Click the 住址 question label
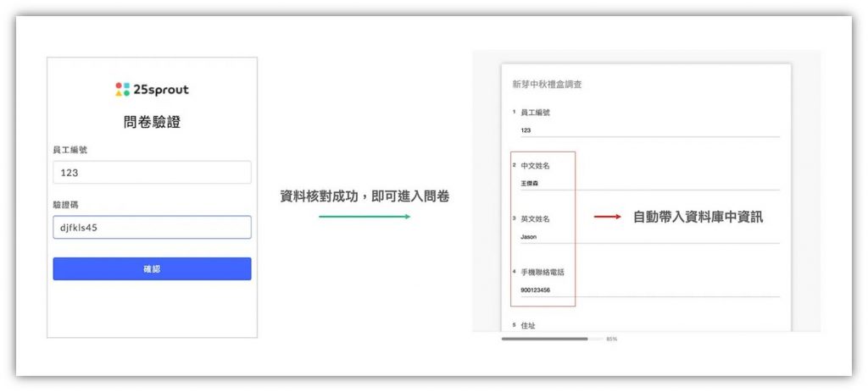This screenshot has width=868, height=392. pos(528,326)
